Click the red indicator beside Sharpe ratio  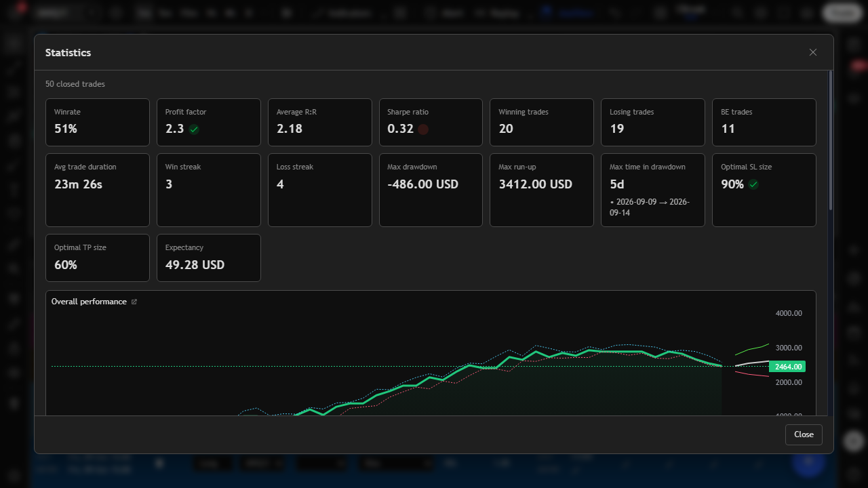coord(423,129)
